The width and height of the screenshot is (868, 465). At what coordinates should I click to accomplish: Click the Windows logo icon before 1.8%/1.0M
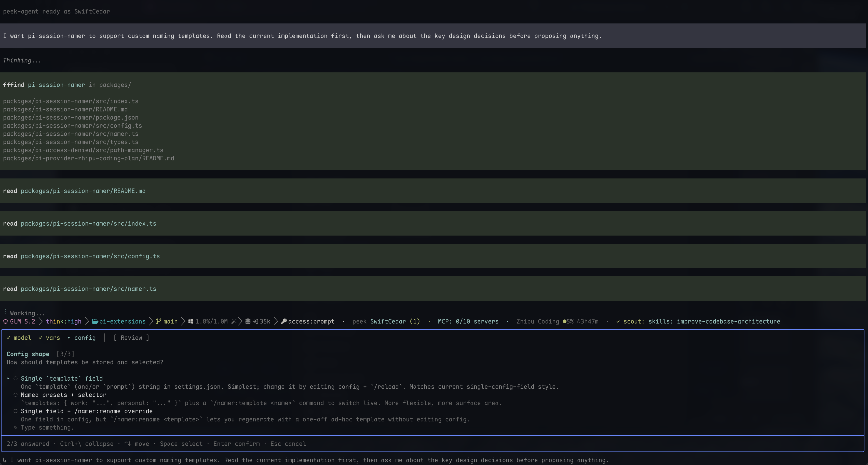[x=191, y=321]
